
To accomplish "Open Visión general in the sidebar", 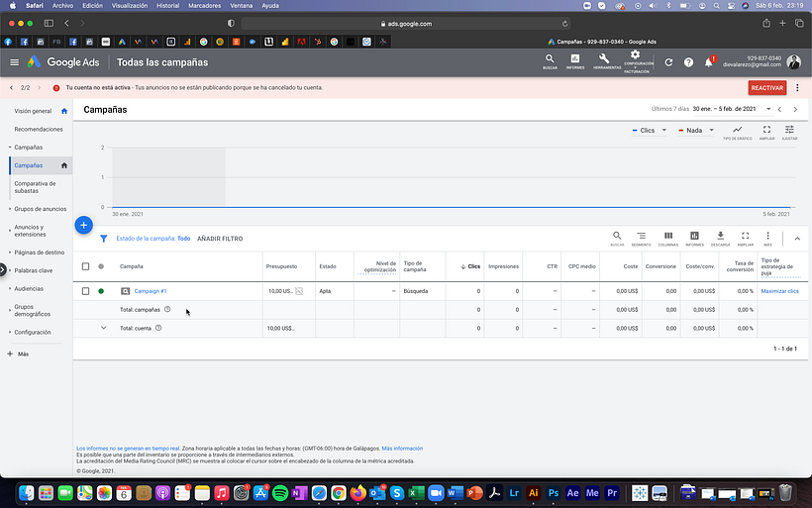I will (33, 111).
